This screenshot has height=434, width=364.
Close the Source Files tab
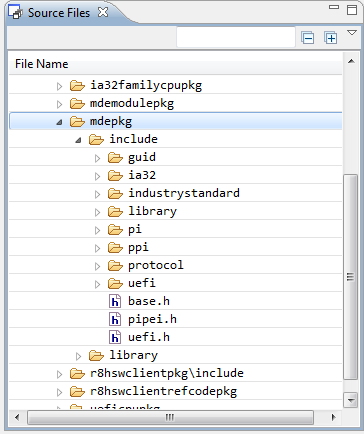click(x=103, y=12)
